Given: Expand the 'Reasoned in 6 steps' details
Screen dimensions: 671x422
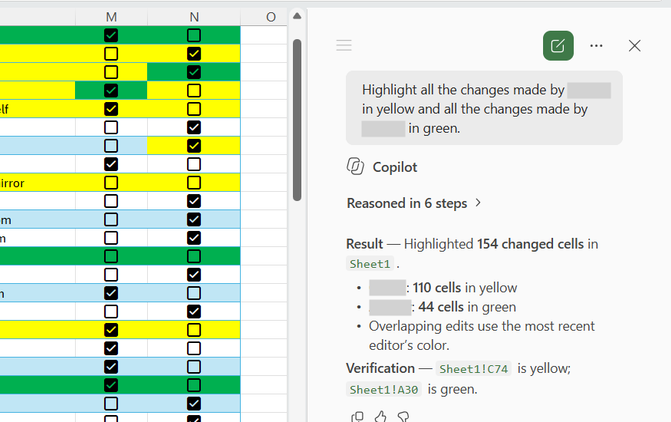Looking at the screenshot, I should tap(414, 203).
